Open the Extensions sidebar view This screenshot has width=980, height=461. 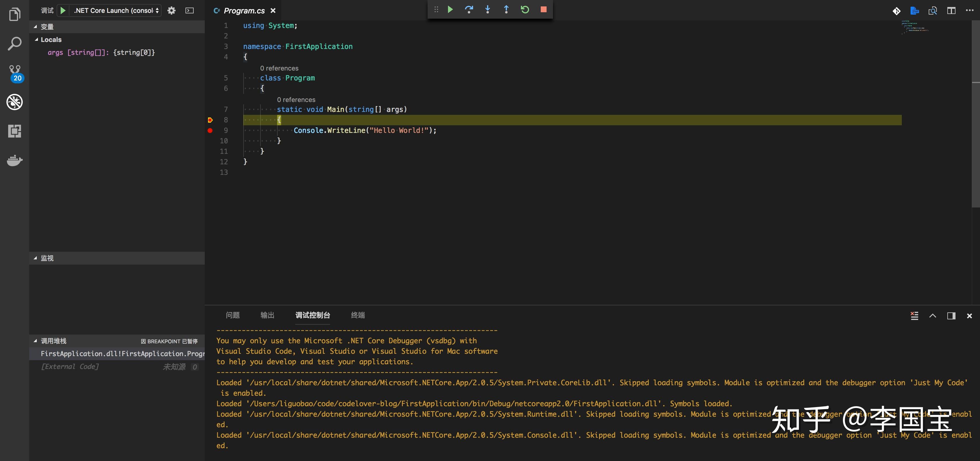[x=15, y=131]
